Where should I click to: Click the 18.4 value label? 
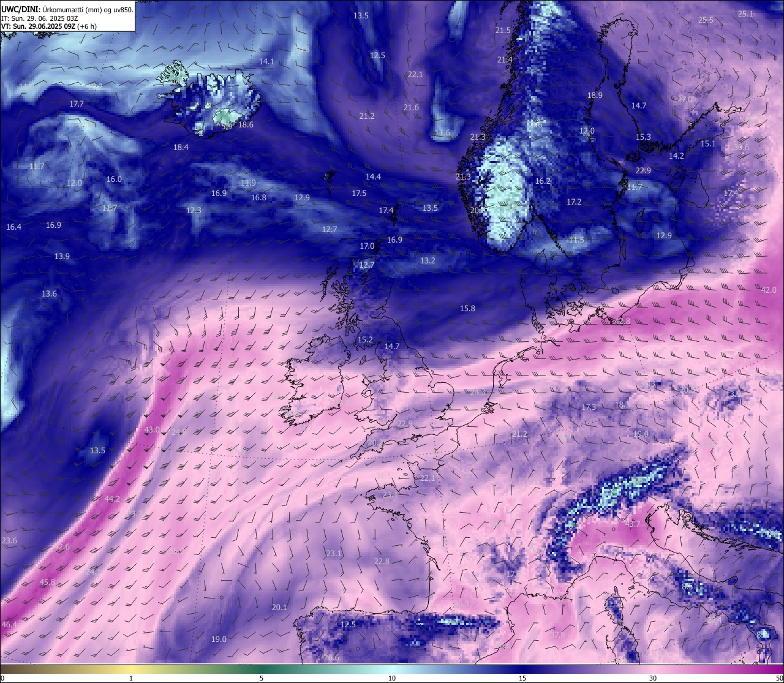pos(181,147)
